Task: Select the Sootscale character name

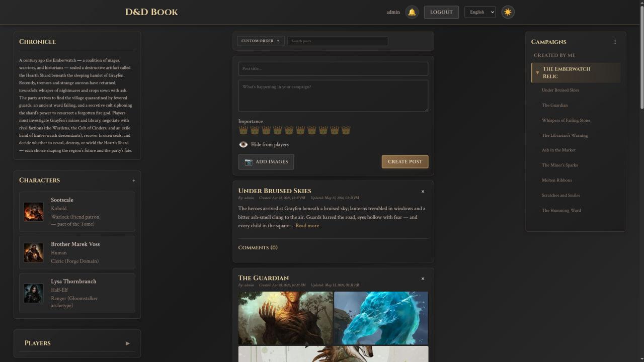Action: point(62,200)
